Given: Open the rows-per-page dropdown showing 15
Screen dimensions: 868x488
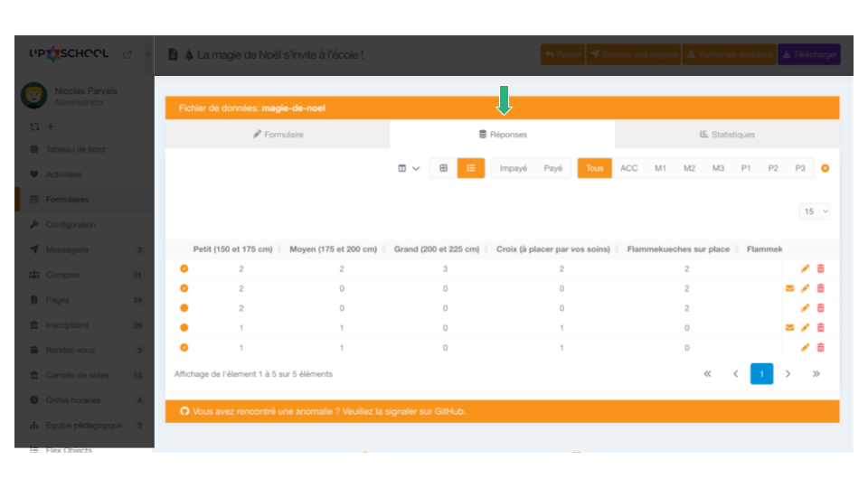Looking at the screenshot, I should [x=815, y=211].
